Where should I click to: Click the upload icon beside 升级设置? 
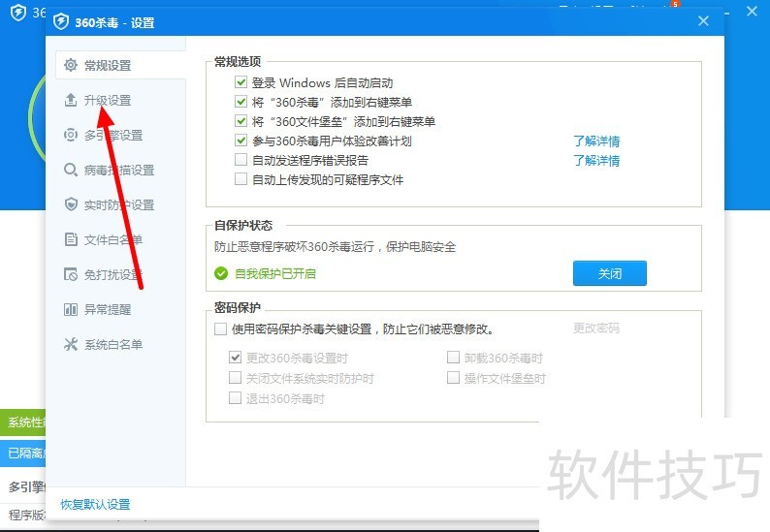[x=71, y=100]
